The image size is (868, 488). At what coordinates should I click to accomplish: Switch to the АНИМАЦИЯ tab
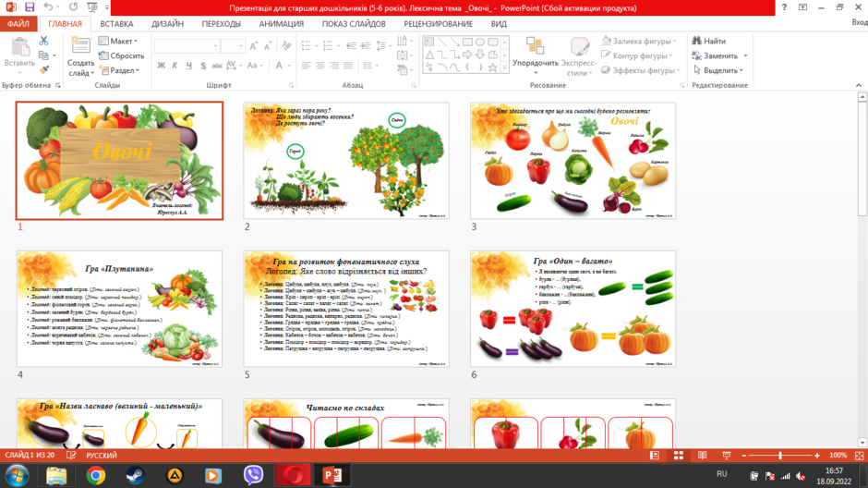tap(282, 24)
